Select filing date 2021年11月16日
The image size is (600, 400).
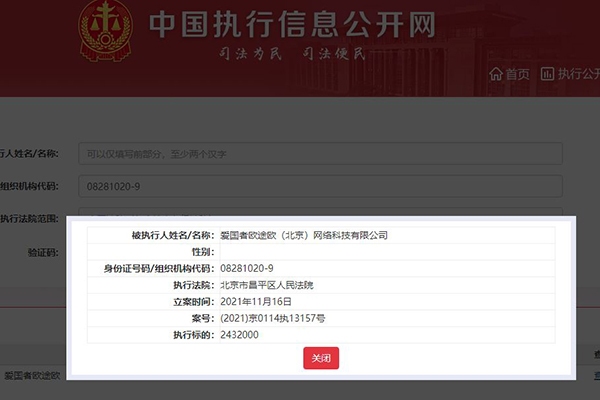point(256,302)
